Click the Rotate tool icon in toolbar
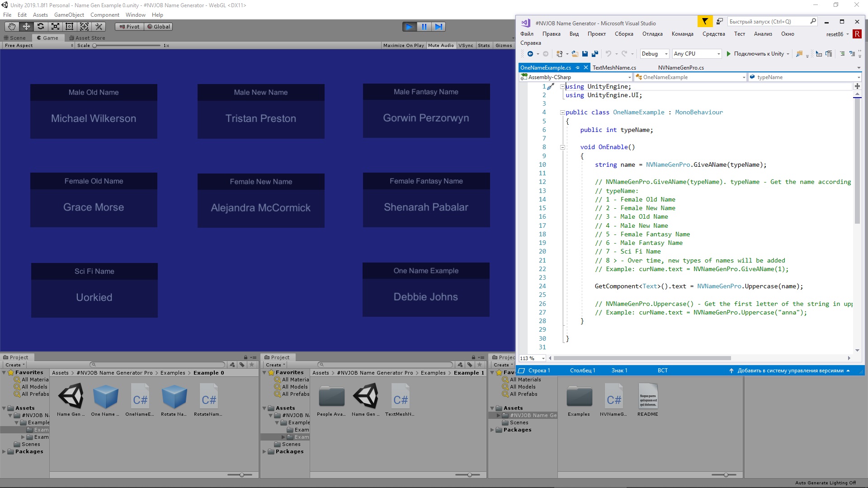 click(x=40, y=26)
